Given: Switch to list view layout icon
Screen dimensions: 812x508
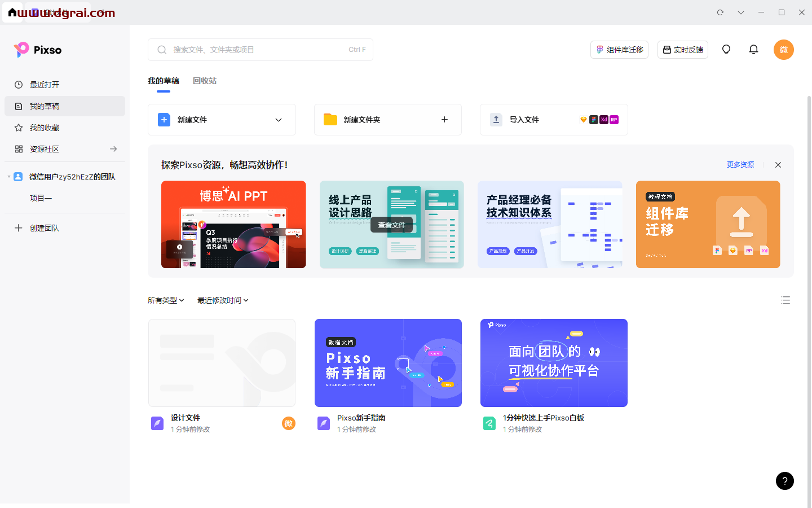Looking at the screenshot, I should click(785, 300).
